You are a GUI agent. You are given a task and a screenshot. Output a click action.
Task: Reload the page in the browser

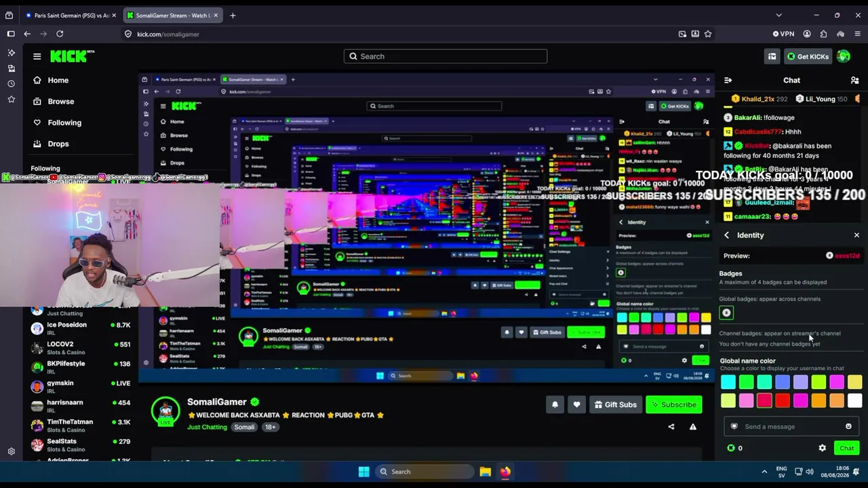click(60, 34)
